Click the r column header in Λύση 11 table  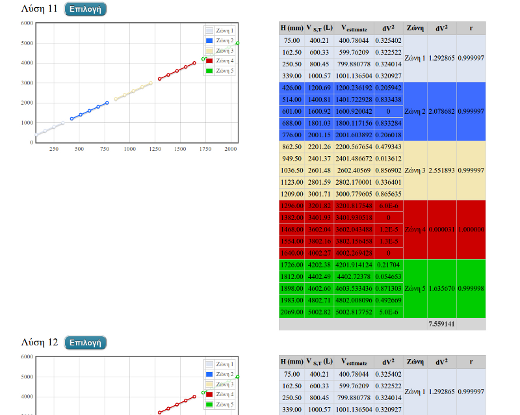pyautogui.click(x=471, y=28)
